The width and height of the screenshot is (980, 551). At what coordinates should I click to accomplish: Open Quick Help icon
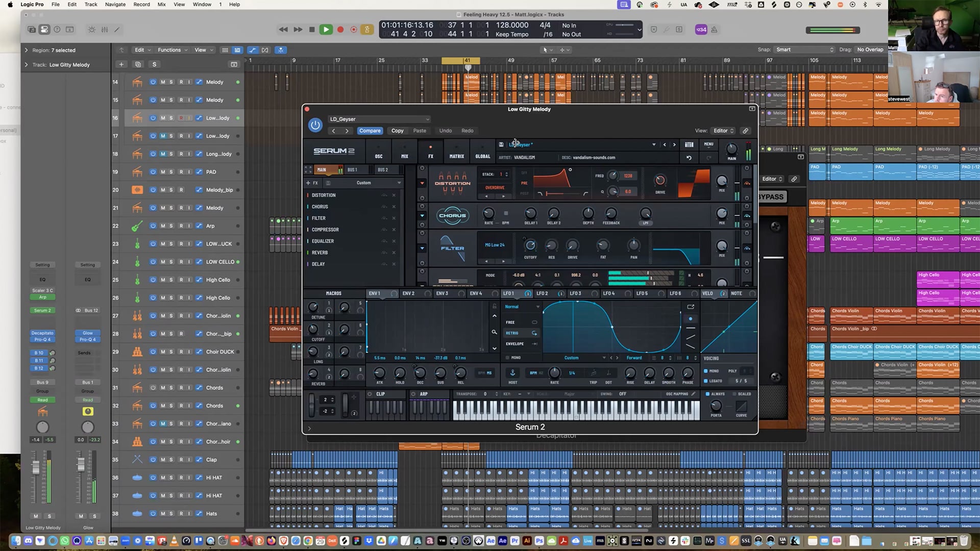(x=57, y=30)
